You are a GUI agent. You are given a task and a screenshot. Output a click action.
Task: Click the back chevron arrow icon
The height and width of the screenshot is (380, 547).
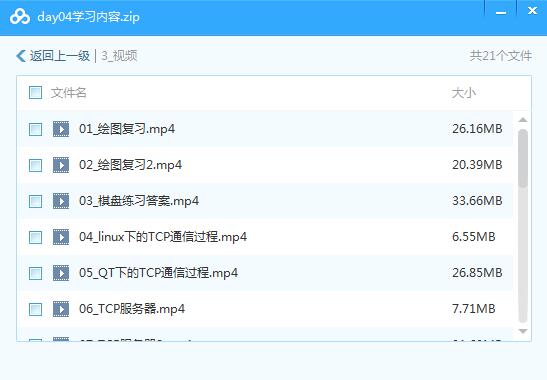coord(21,56)
